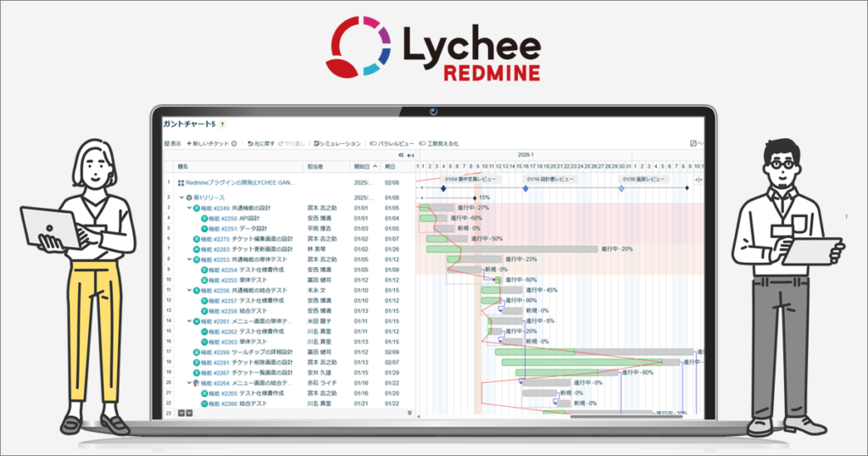The width and height of the screenshot is (868, 456).
Task: Open the 表示 display options
Action: click(172, 143)
